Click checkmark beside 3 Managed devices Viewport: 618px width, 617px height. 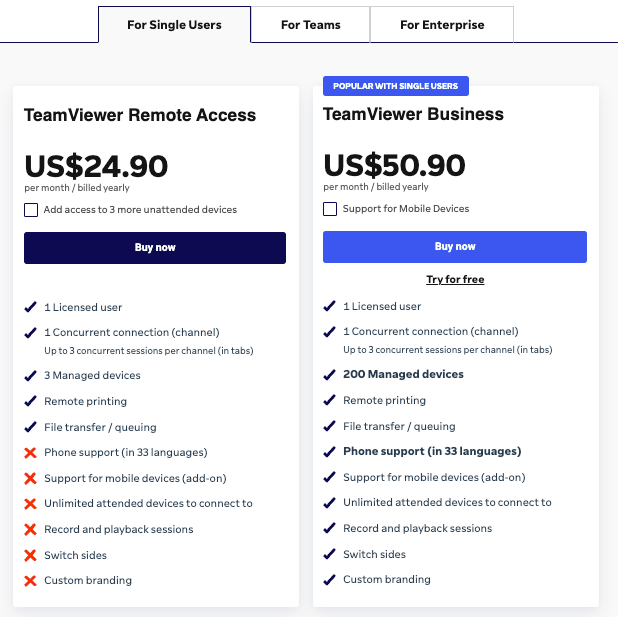[31, 375]
